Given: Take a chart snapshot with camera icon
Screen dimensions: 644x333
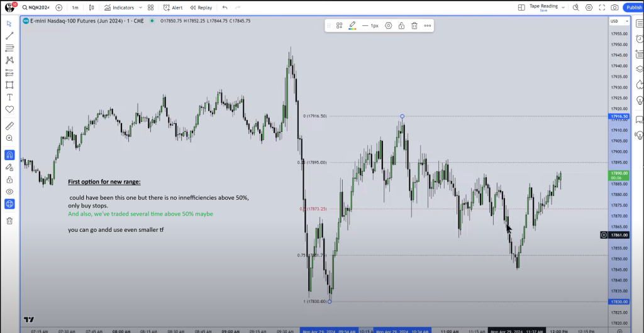Looking at the screenshot, I should point(614,8).
